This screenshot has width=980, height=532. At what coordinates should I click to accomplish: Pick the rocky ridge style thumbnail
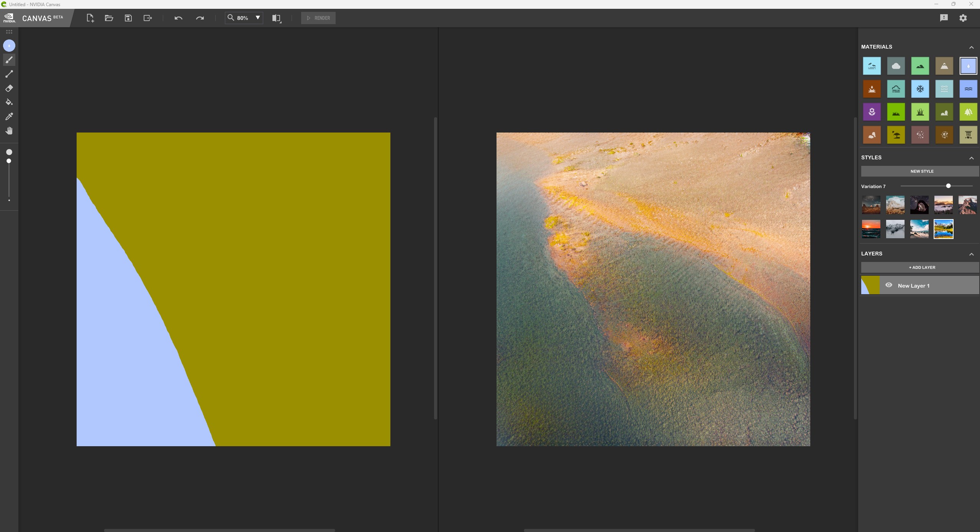[x=968, y=205]
